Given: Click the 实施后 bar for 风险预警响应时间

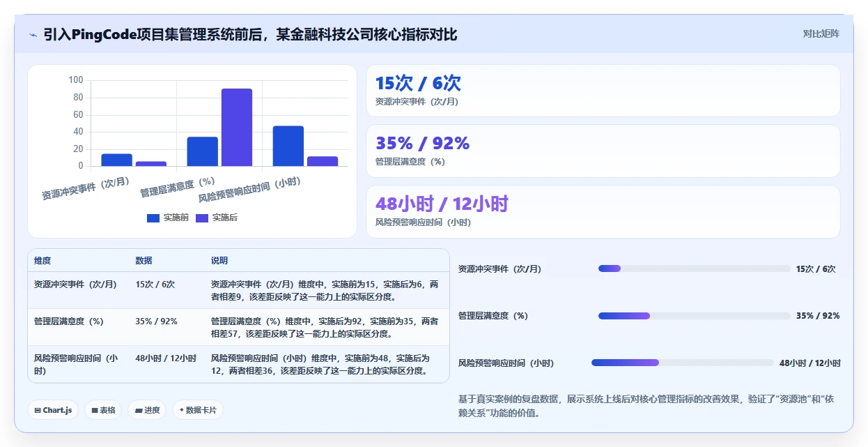Looking at the screenshot, I should (323, 161).
